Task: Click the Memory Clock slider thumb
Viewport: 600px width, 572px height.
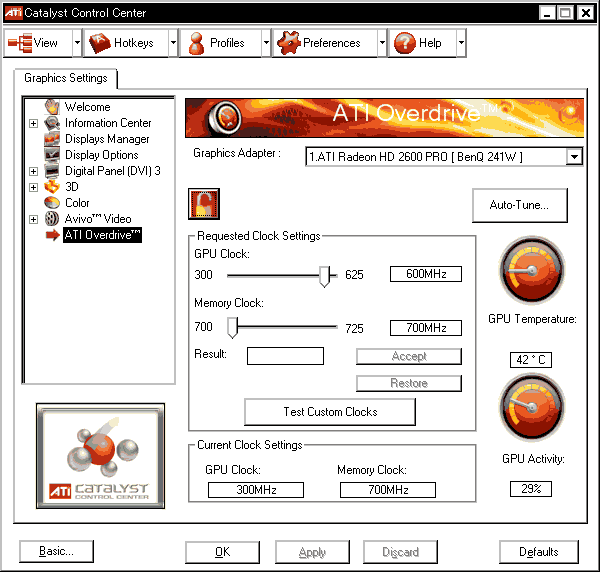Action: [232, 328]
